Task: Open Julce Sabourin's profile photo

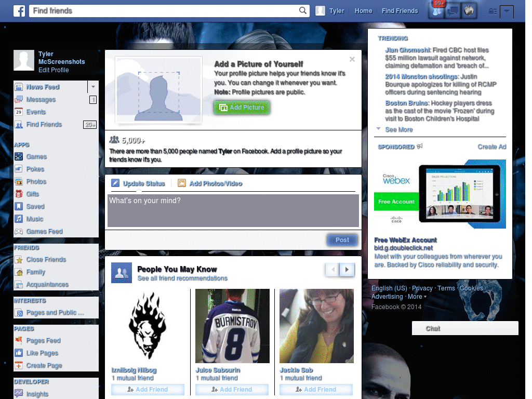Action: click(x=232, y=326)
